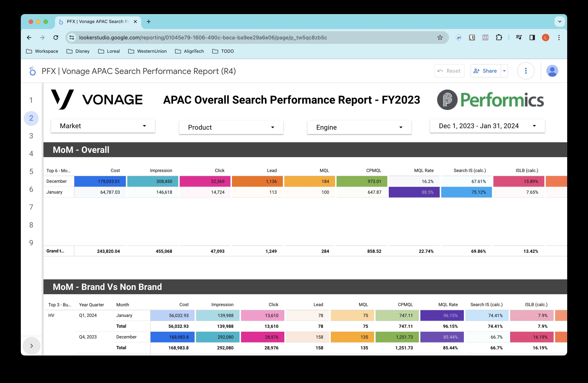Open the TODO bookmarks folder

pyautogui.click(x=223, y=51)
